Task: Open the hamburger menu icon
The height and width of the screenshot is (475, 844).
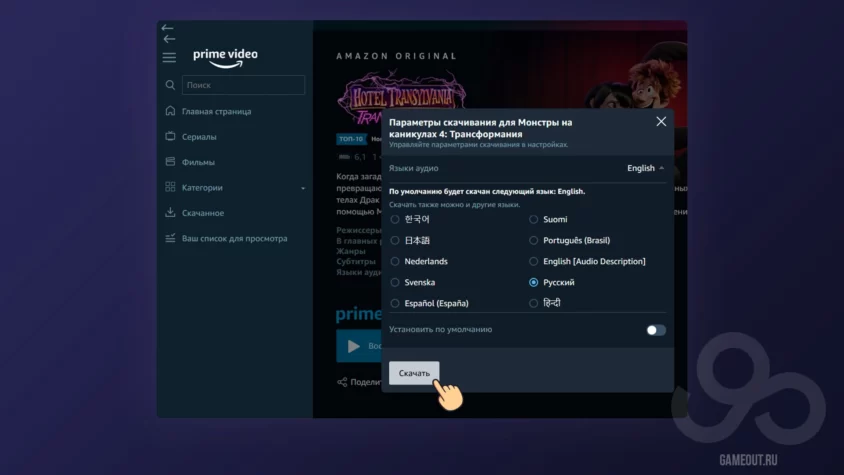Action: pyautogui.click(x=169, y=57)
